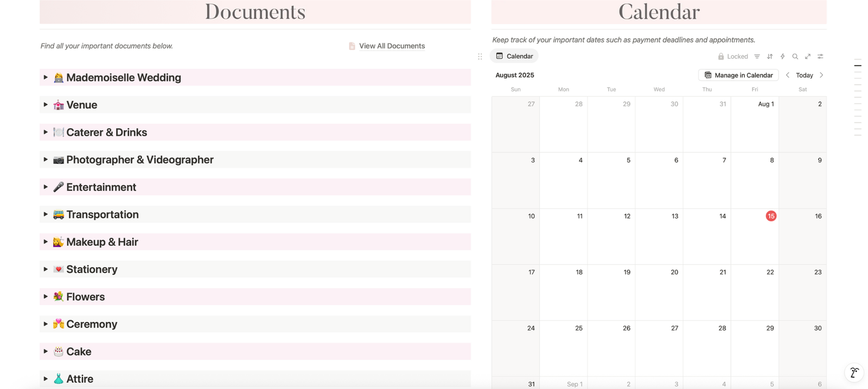The height and width of the screenshot is (389, 868).
Task: Open the sort arrows icon
Action: 770,56
